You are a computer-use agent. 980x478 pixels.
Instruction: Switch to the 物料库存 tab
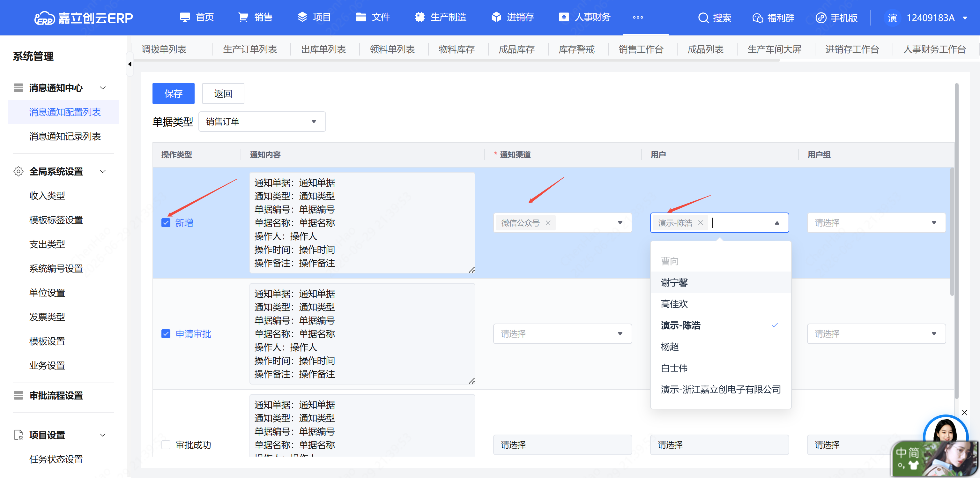tap(457, 49)
